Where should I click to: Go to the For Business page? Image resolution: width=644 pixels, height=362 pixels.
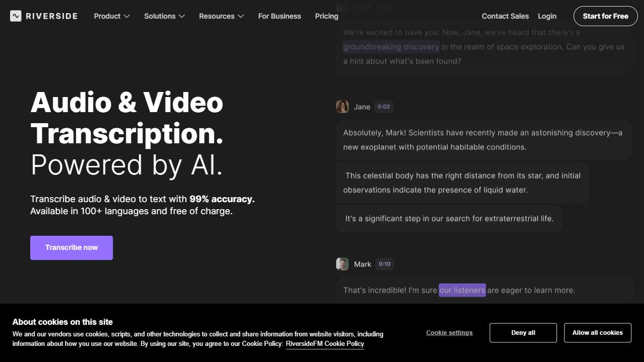pos(279,16)
